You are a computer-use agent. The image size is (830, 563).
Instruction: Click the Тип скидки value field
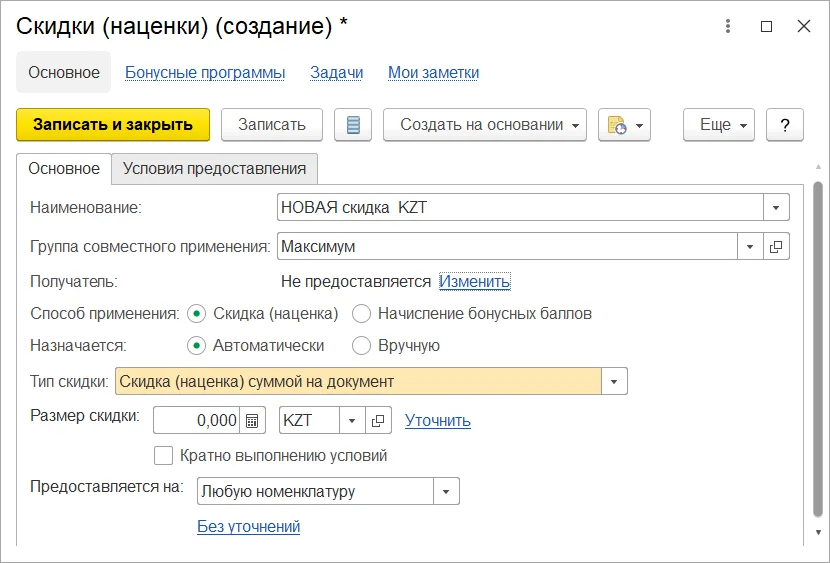(x=358, y=382)
